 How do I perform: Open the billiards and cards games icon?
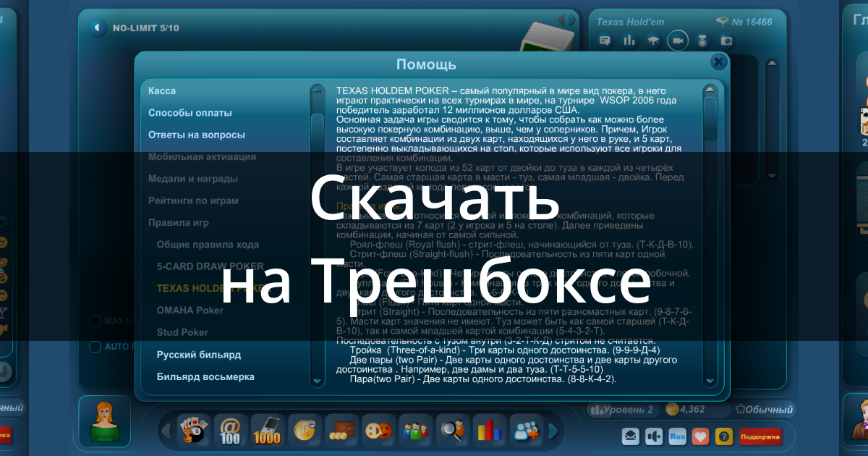[x=194, y=431]
